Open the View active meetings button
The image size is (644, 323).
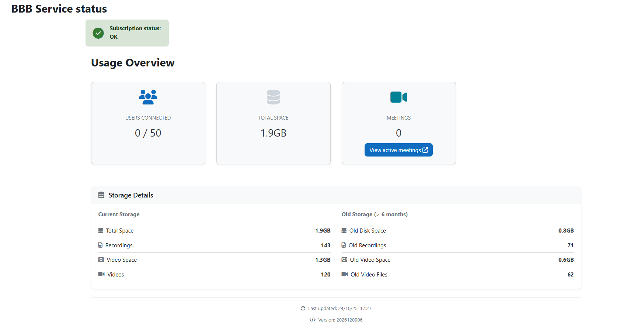tap(398, 150)
